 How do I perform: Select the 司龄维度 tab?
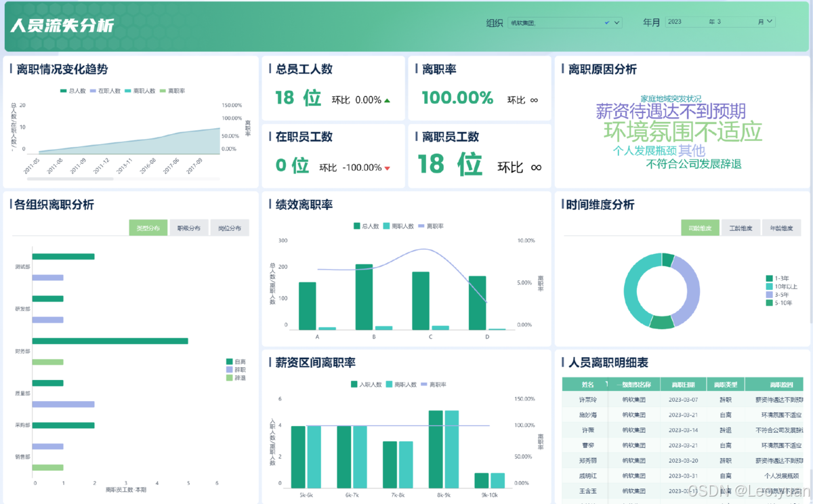(700, 228)
